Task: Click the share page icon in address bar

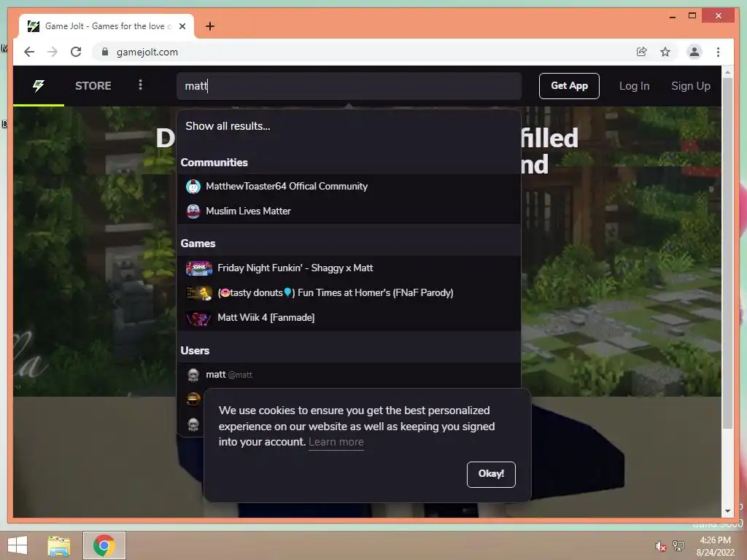Action: pos(642,52)
